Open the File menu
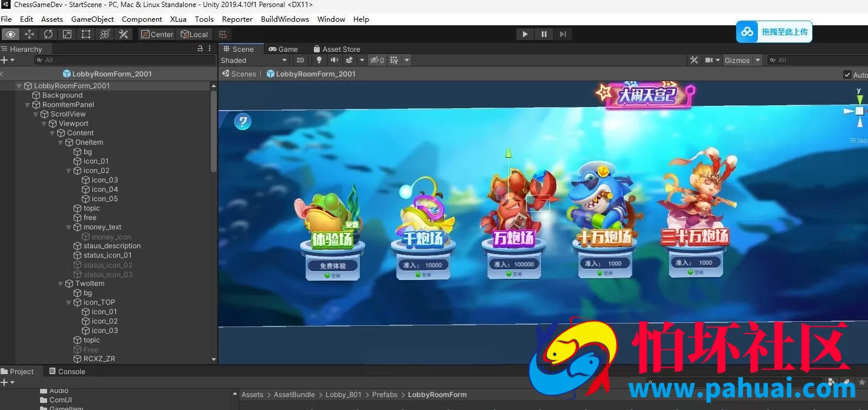The image size is (868, 410). coord(6,19)
